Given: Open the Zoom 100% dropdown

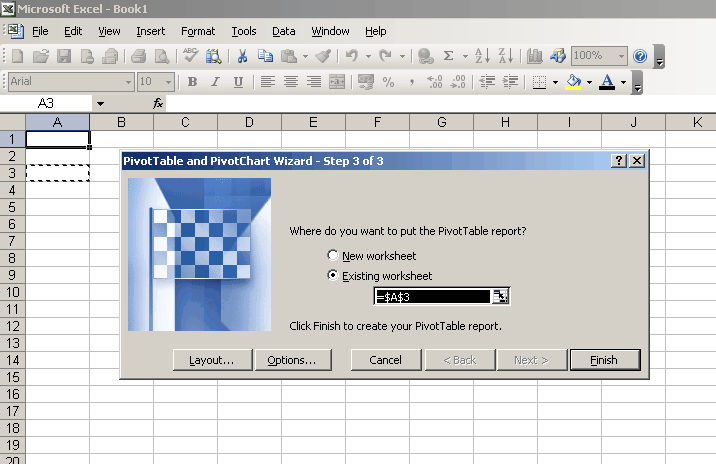Looking at the screenshot, I should [621, 56].
